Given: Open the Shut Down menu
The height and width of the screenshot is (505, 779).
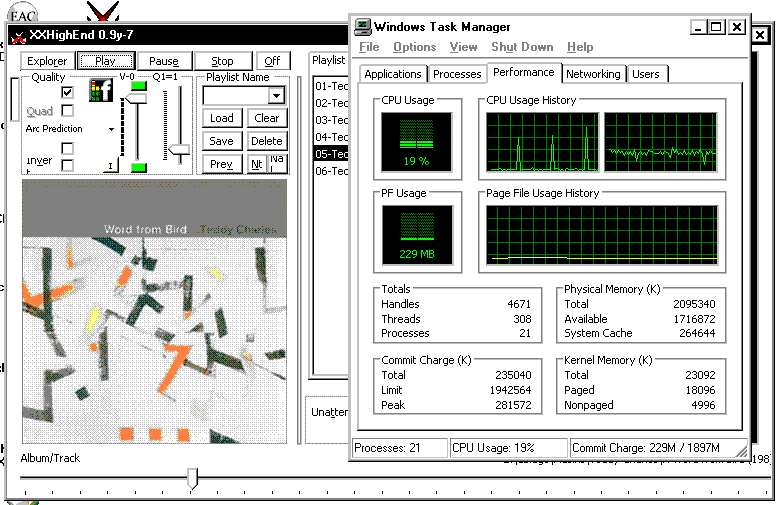Looking at the screenshot, I should pyautogui.click(x=522, y=47).
